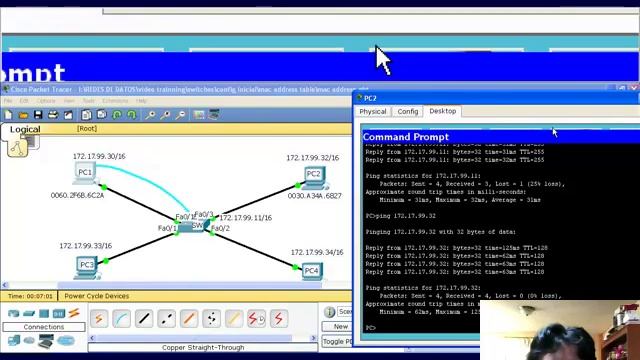The image size is (640, 360).
Task: Click the Logical workspace tab
Action: pyautogui.click(x=25, y=129)
